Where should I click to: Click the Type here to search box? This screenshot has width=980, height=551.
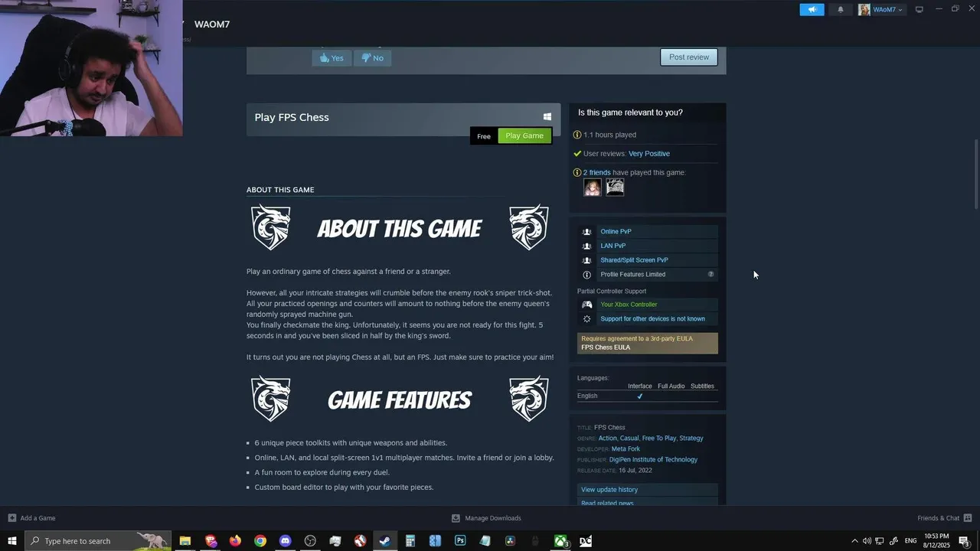tap(98, 541)
